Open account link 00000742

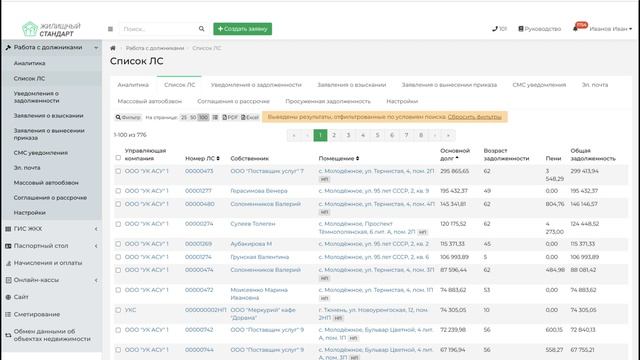[199, 330]
